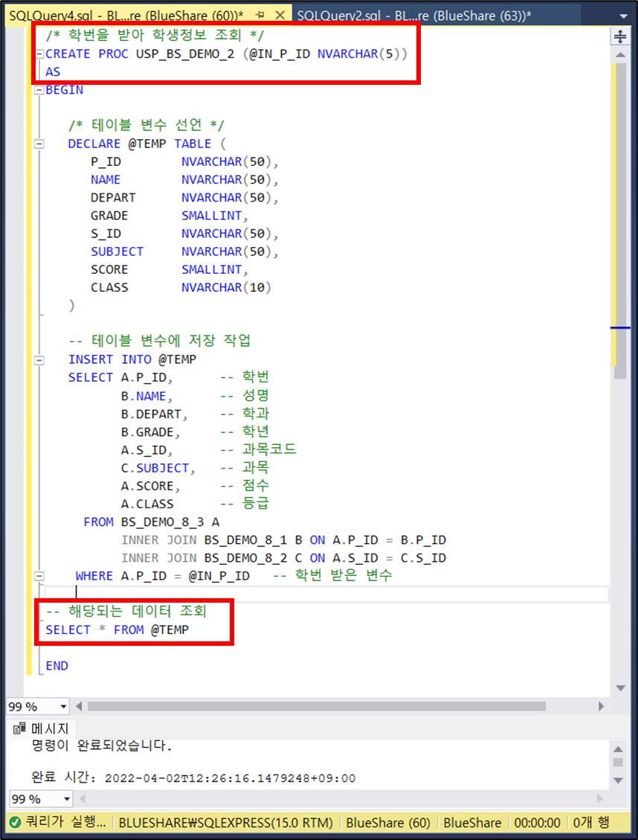Click the BS_DEMO_8_1 table name
The height and width of the screenshot is (840, 638).
[x=245, y=540]
